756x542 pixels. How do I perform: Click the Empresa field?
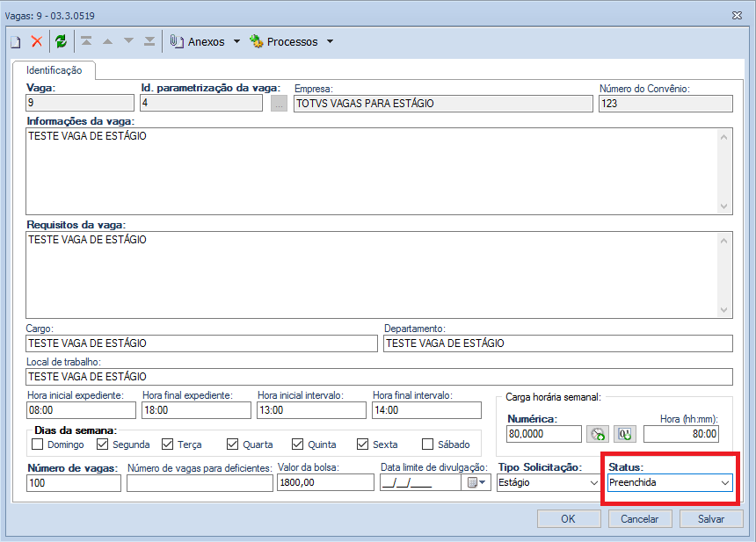444,104
